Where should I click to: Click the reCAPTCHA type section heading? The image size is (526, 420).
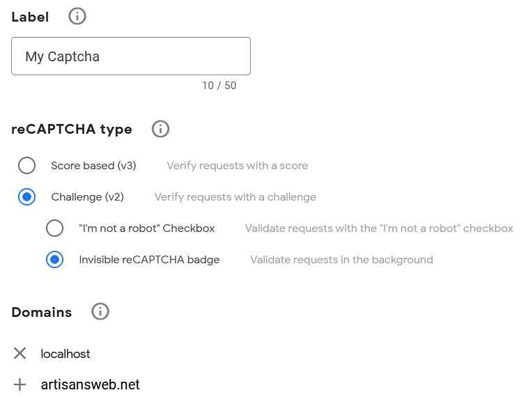click(72, 129)
